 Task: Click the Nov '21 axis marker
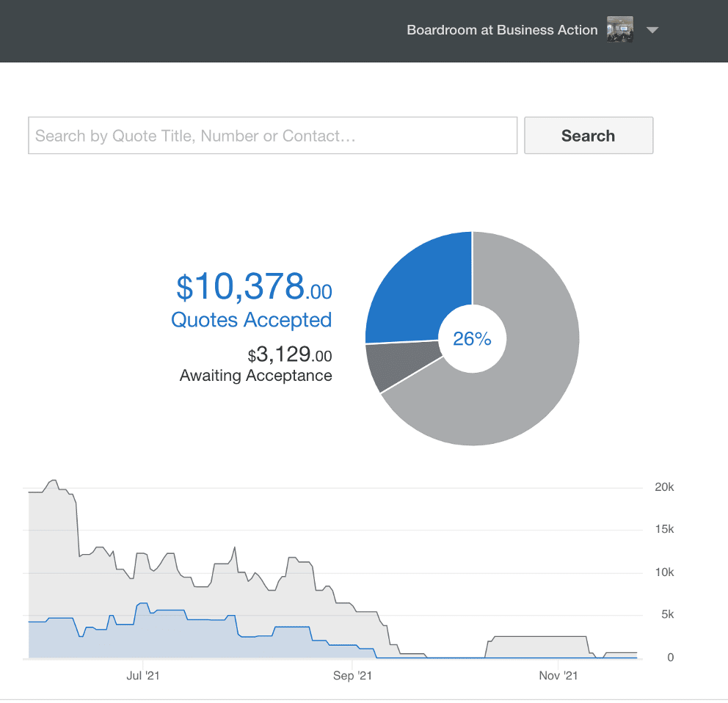[558, 676]
